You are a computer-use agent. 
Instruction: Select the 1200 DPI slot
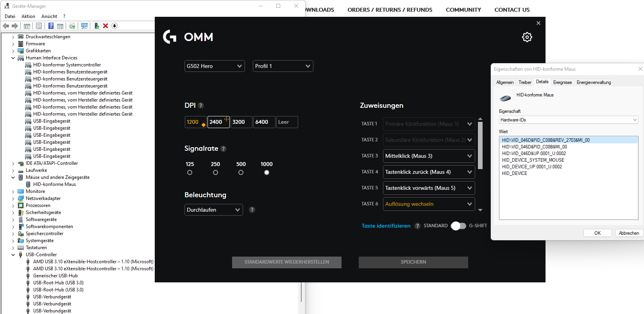point(196,122)
